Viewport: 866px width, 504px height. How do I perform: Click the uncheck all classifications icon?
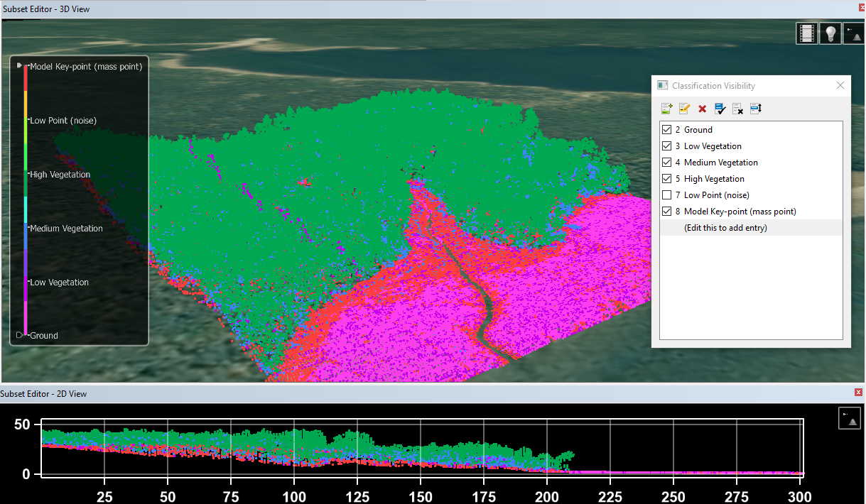coord(737,109)
